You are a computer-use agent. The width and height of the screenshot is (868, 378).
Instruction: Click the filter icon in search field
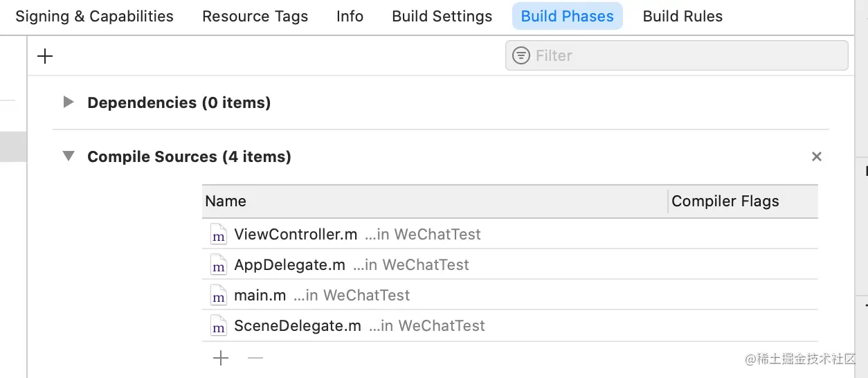[x=521, y=55]
